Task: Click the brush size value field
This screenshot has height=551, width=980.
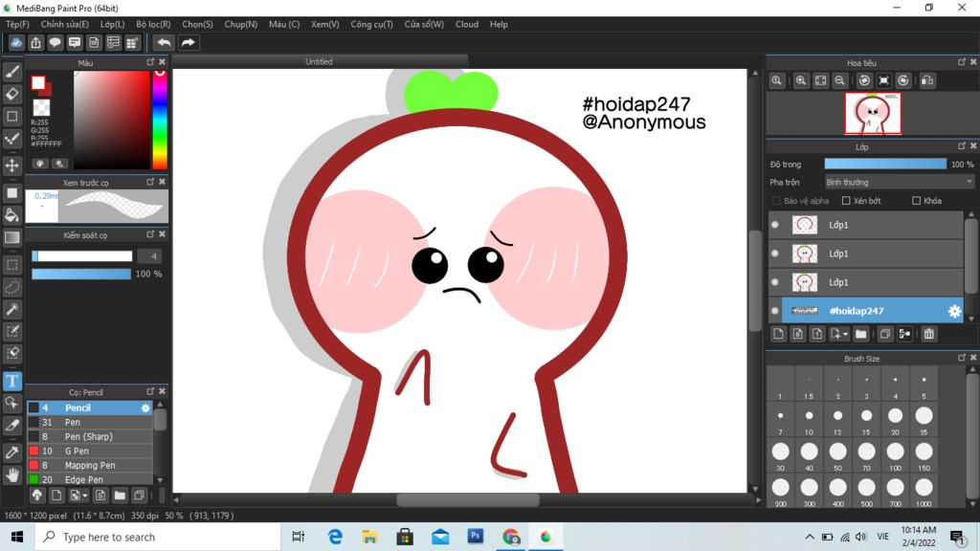Action: click(149, 256)
